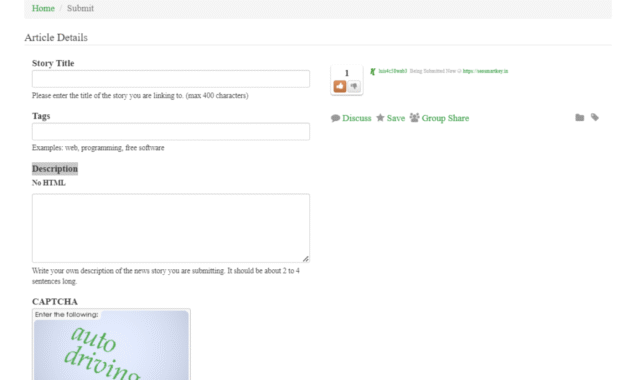Click the Story Title label

[x=53, y=63]
